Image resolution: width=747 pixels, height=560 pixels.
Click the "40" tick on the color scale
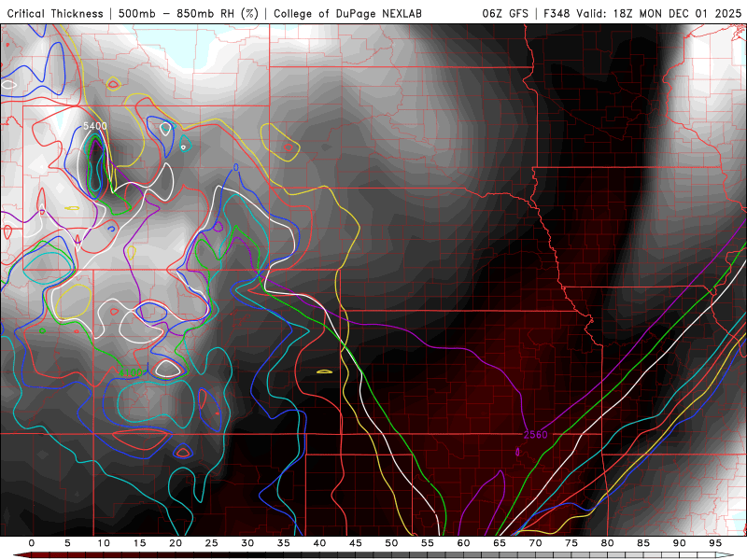(319, 543)
